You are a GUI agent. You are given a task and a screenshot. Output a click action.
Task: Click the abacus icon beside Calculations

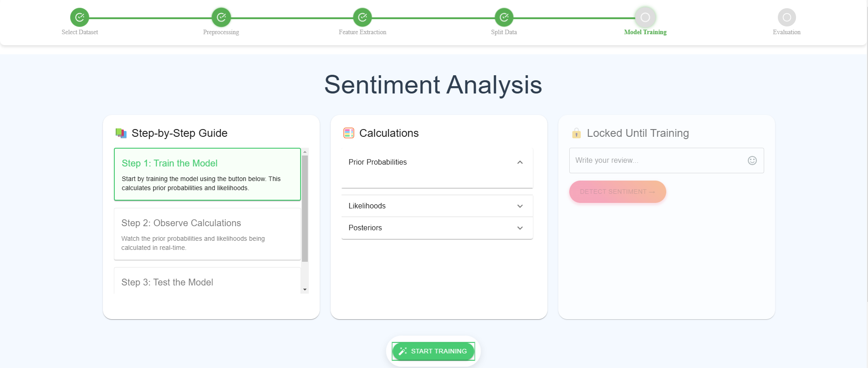pyautogui.click(x=349, y=133)
